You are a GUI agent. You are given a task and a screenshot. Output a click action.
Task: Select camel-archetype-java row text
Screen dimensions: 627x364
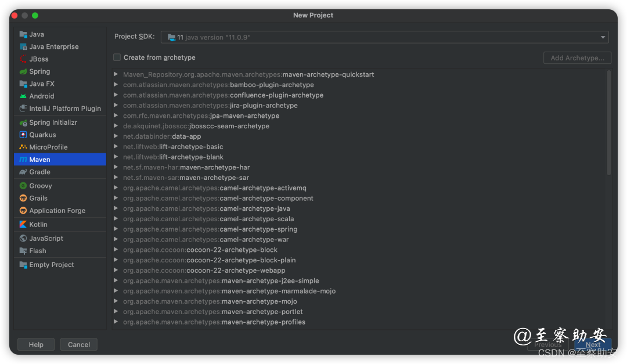207,209
